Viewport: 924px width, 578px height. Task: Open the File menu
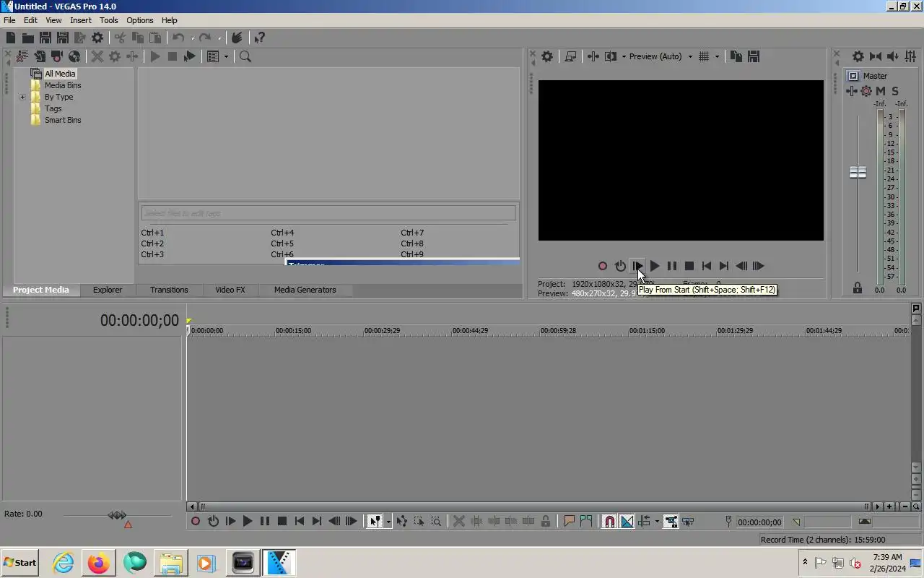pyautogui.click(x=9, y=20)
